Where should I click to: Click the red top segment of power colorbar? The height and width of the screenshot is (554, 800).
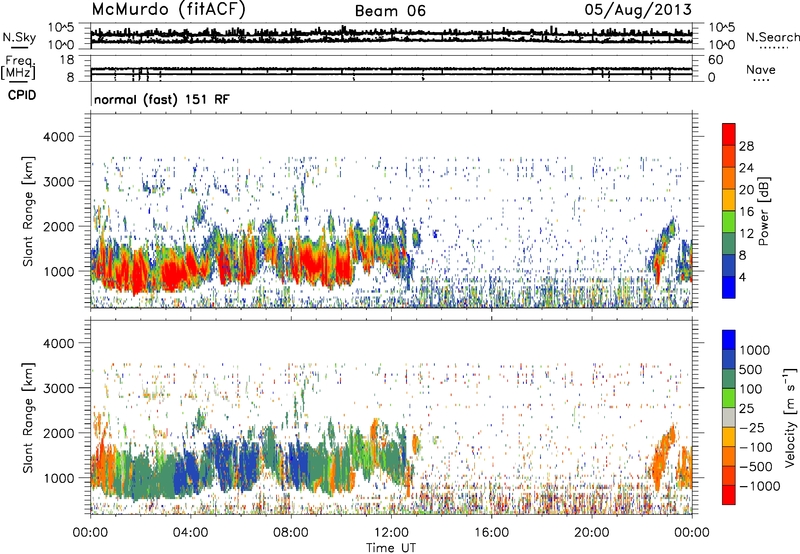pyautogui.click(x=729, y=134)
